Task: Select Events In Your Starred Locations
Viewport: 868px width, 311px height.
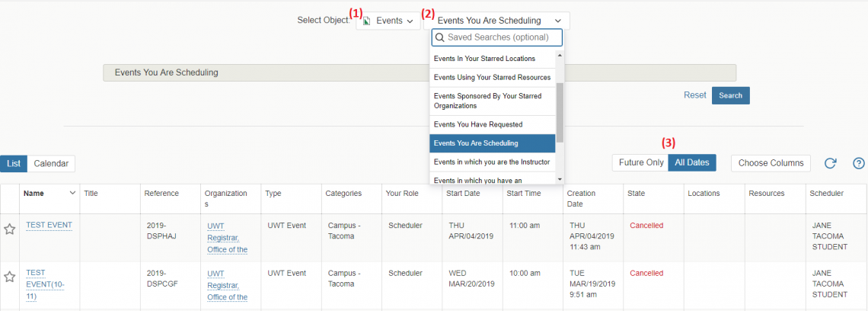Action: tap(493, 58)
